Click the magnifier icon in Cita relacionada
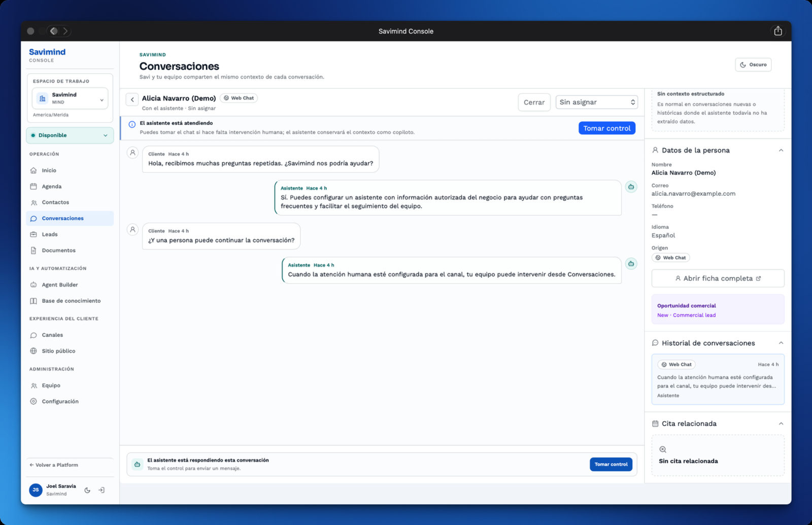This screenshot has height=525, width=812. coord(663,449)
